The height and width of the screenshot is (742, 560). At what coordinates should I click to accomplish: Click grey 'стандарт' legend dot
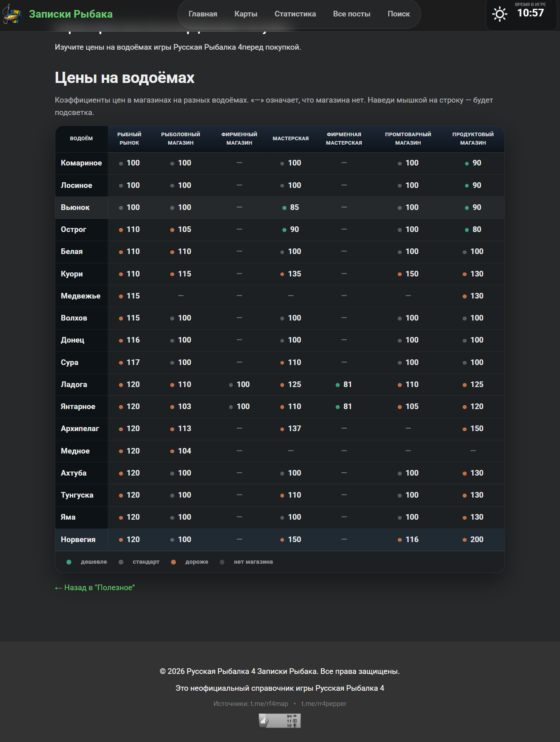pos(121,562)
